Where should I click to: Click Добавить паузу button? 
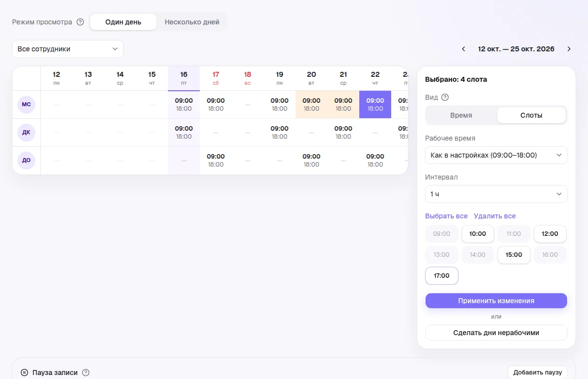coord(537,373)
